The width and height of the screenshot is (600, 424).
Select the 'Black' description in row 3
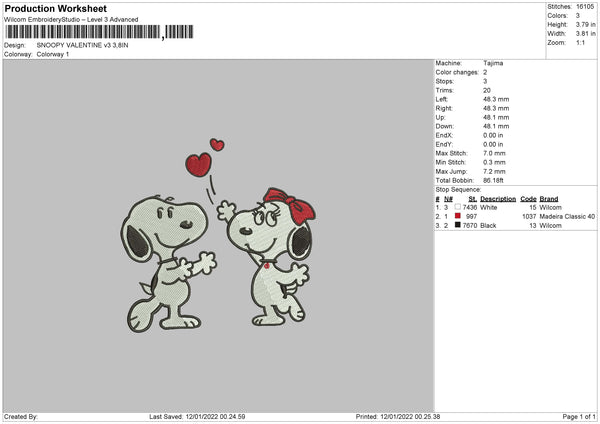488,225
